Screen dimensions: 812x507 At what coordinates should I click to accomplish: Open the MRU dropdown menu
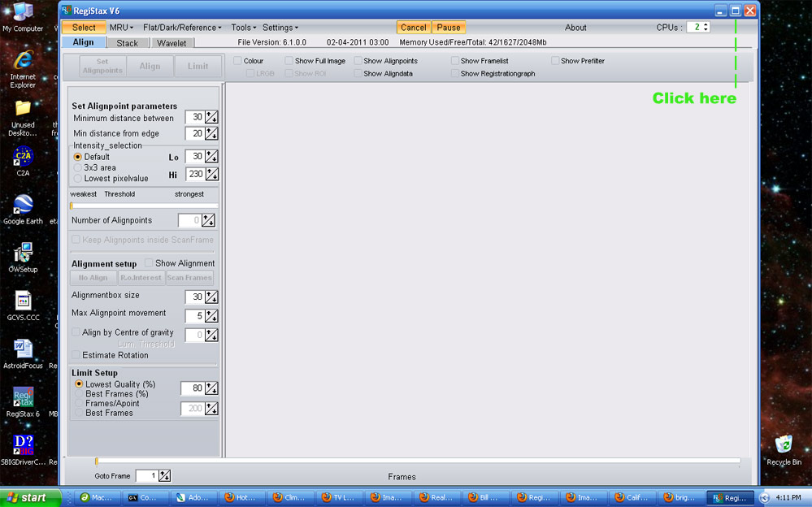[122, 28]
